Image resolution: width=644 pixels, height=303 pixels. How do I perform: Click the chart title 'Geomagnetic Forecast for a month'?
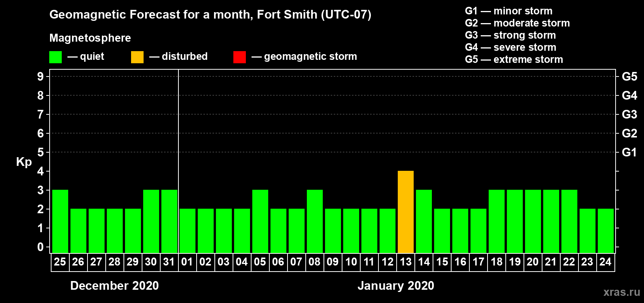coord(151,15)
